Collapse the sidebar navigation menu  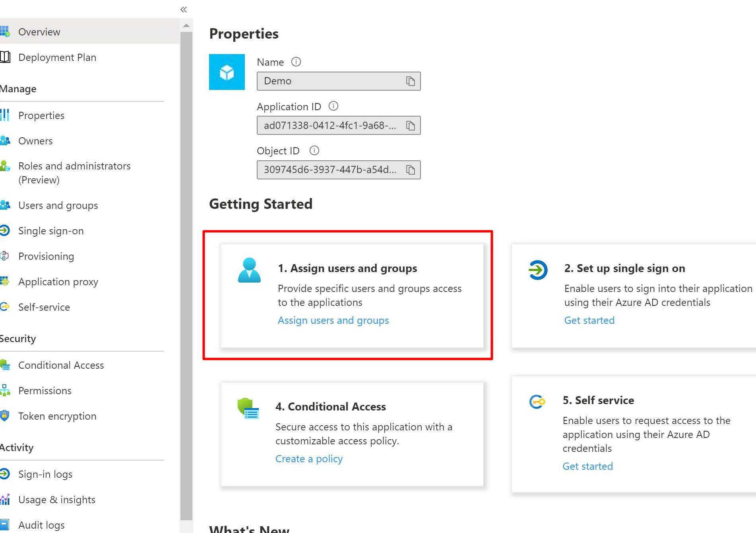[184, 10]
